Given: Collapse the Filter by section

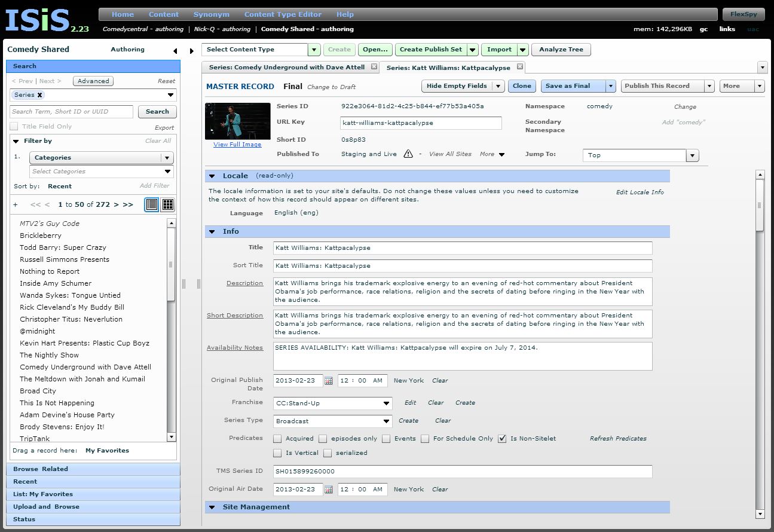Looking at the screenshot, I should [16, 141].
